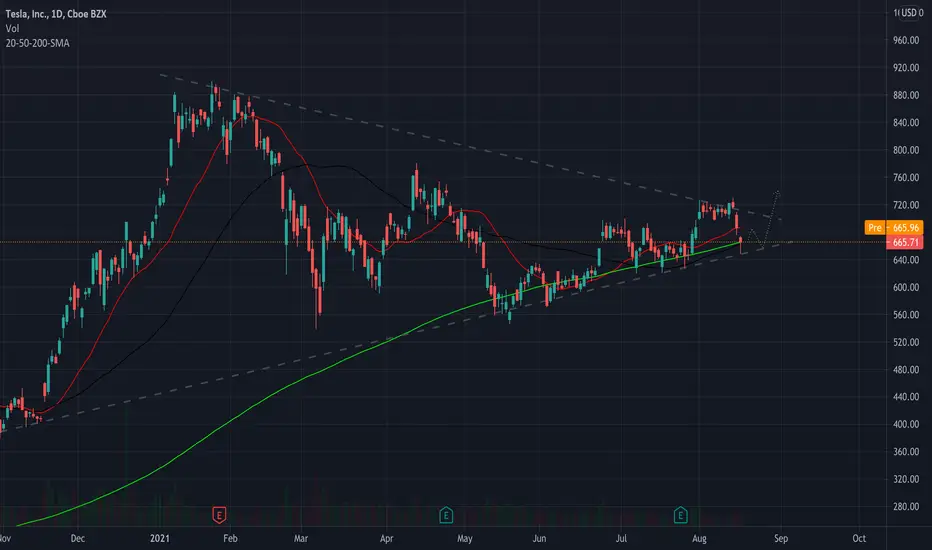Viewport: 932px width, 550px height.
Task: Click the Aug label on time axis
Action: tap(699, 538)
